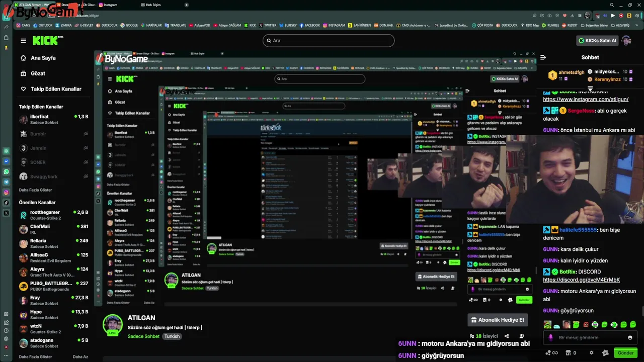This screenshot has width=644, height=362.
Task: Open the atadogann recommended channel
Action: pos(53,343)
